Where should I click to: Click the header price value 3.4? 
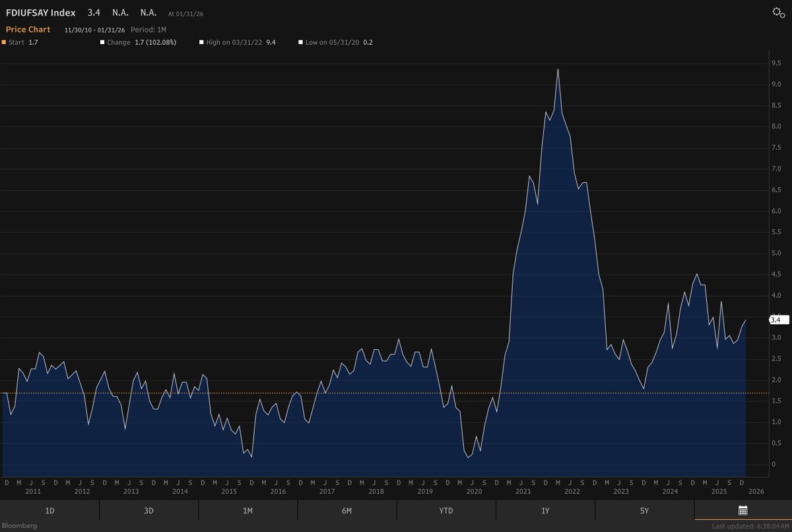tap(94, 13)
